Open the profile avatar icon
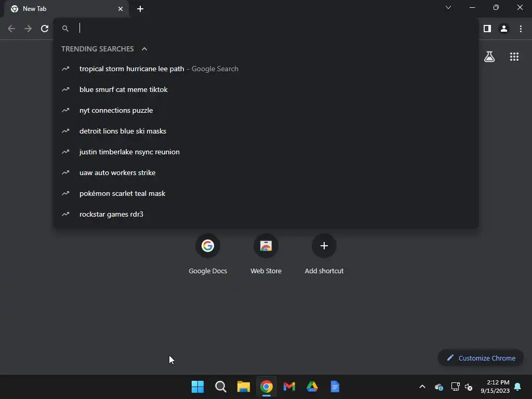This screenshot has width=532, height=399. [x=504, y=29]
